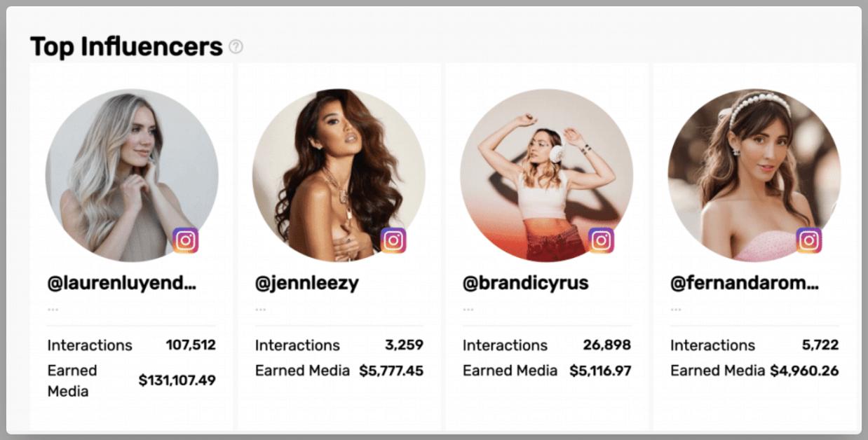Screen dimensions: 868x440
Task: Open @laurenluyend profile photo
Action: pyautogui.click(x=132, y=175)
